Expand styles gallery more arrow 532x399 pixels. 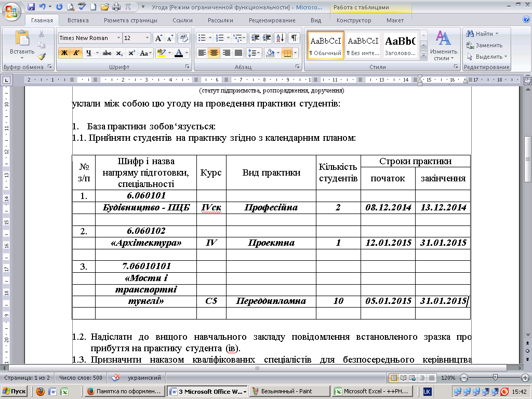click(423, 55)
